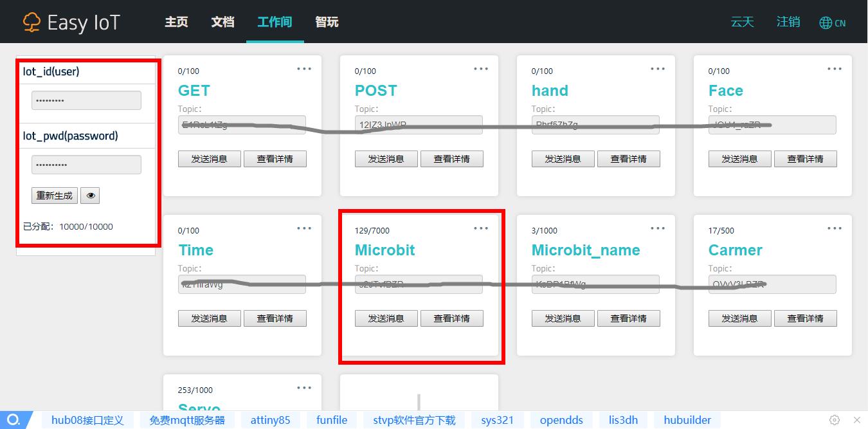Viewport: 868px width, 429px height.
Task: Click the Iot_id user input field
Action: coord(86,100)
